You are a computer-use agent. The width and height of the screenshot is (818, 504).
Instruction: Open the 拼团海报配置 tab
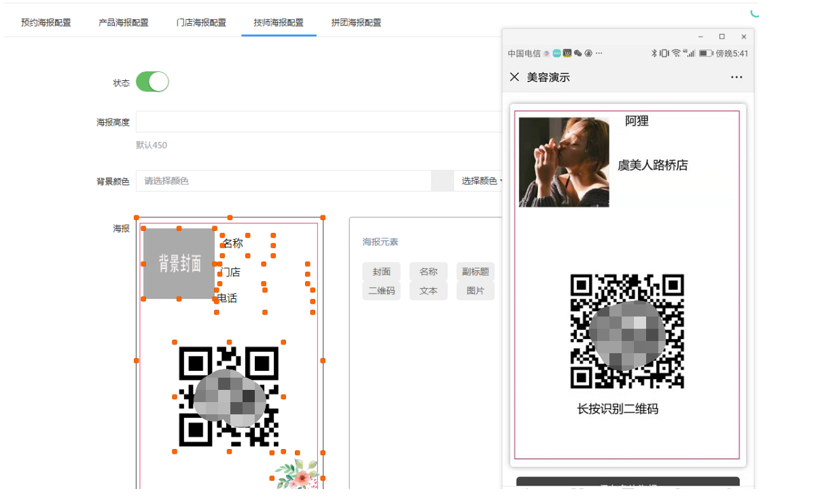coord(356,22)
